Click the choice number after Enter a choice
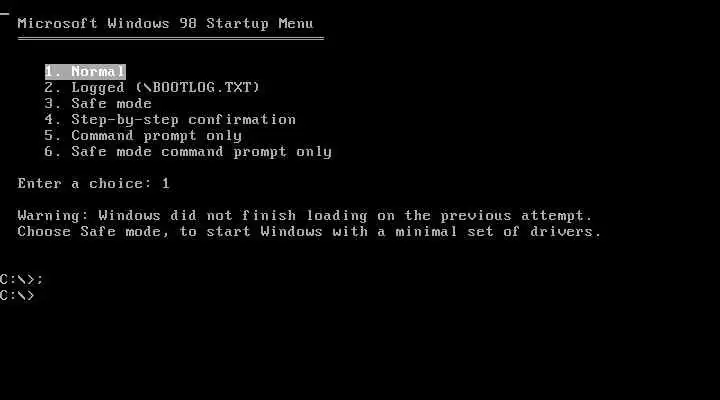Image resolution: width=720 pixels, height=400 pixels. click(x=165, y=184)
